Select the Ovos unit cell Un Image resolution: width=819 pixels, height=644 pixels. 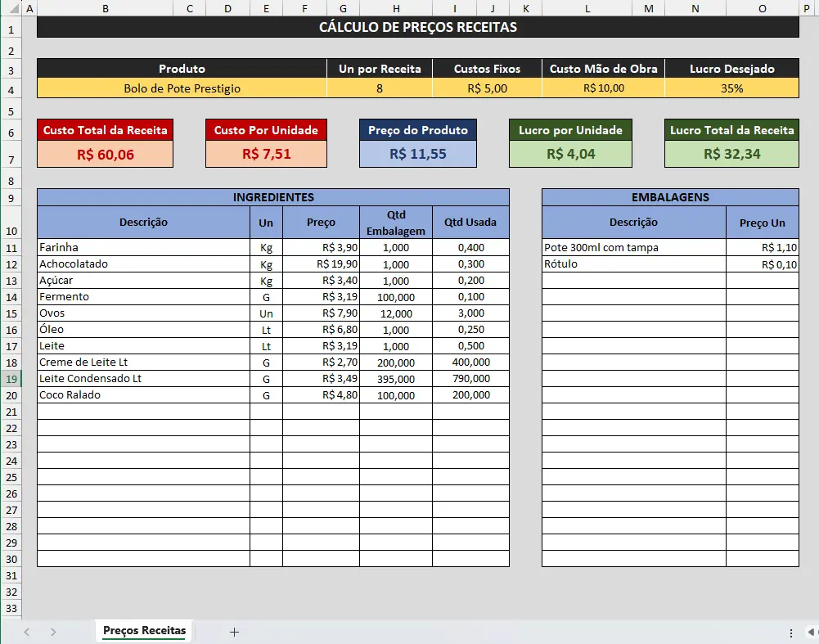pyautogui.click(x=267, y=313)
